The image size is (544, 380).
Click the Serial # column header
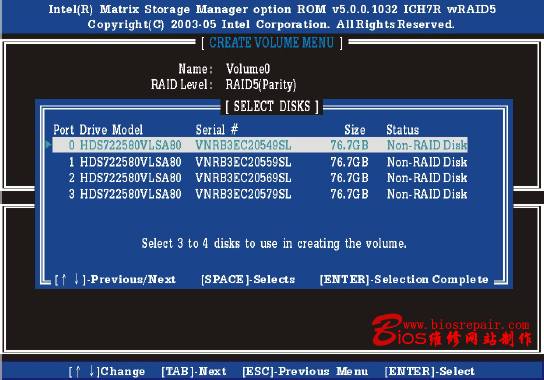(x=217, y=130)
